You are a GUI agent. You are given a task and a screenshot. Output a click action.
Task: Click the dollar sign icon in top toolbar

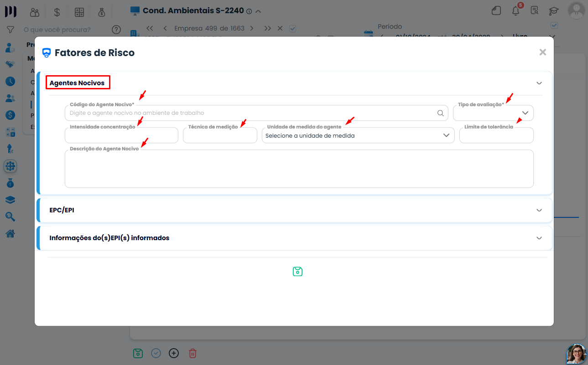(x=57, y=12)
